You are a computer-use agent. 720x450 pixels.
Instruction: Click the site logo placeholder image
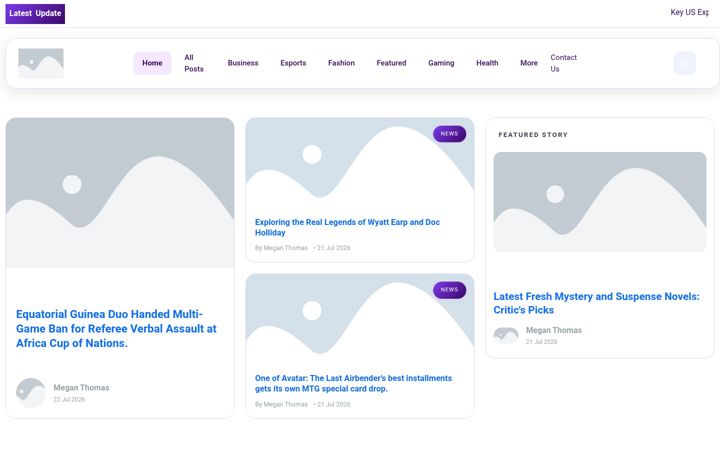[41, 63]
